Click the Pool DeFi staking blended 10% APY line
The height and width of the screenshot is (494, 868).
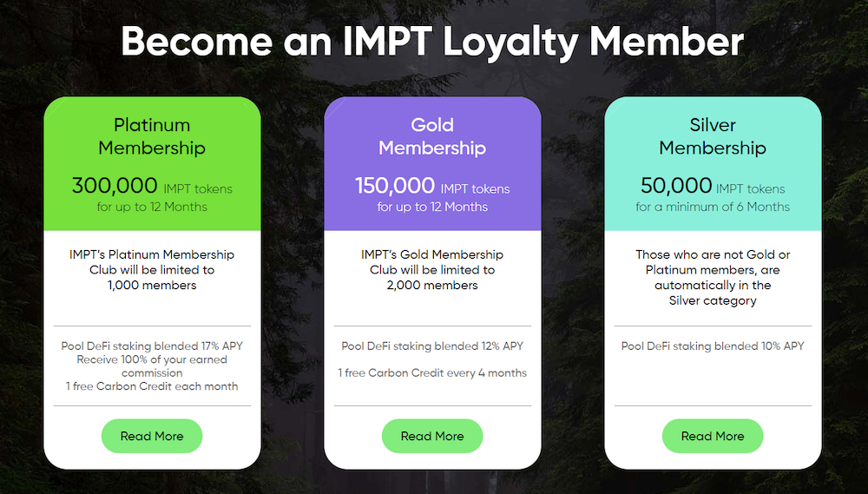click(713, 346)
